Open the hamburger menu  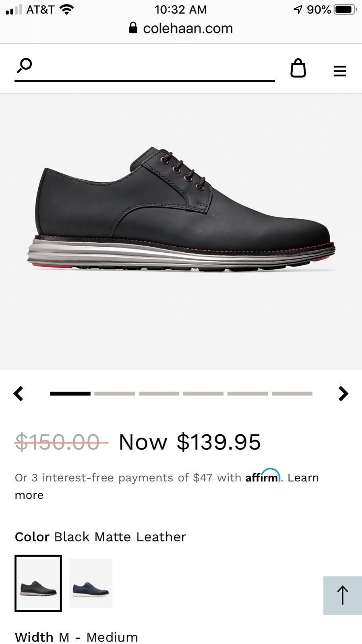tap(340, 71)
